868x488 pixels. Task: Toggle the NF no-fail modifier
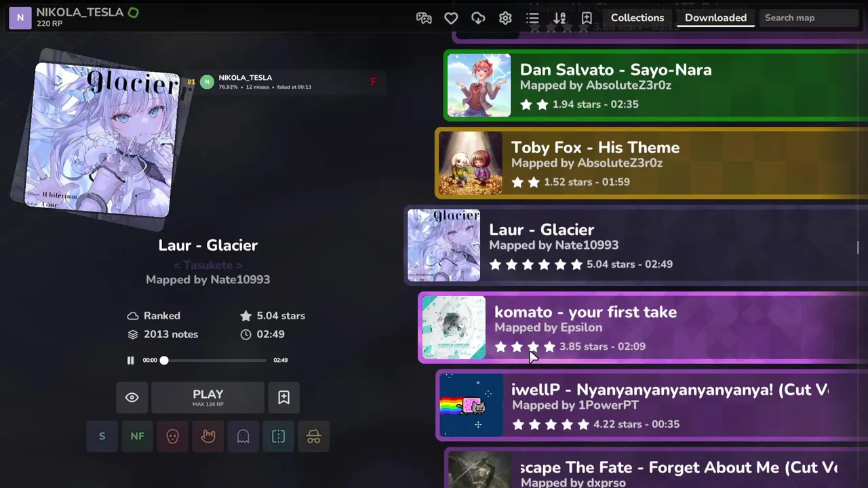tap(138, 436)
